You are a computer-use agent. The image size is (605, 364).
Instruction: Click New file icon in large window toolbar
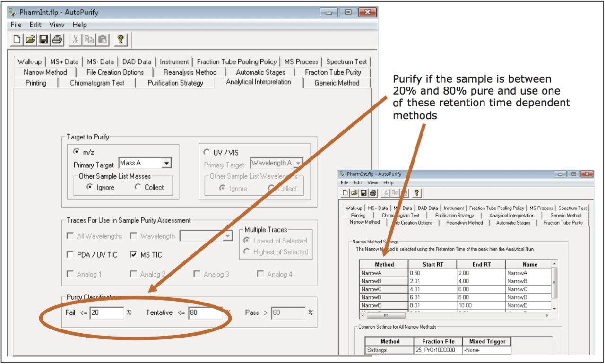coord(17,40)
